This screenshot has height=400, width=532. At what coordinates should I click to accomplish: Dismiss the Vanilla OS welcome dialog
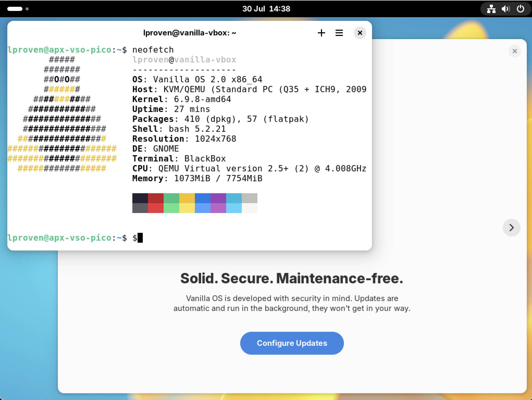click(515, 51)
